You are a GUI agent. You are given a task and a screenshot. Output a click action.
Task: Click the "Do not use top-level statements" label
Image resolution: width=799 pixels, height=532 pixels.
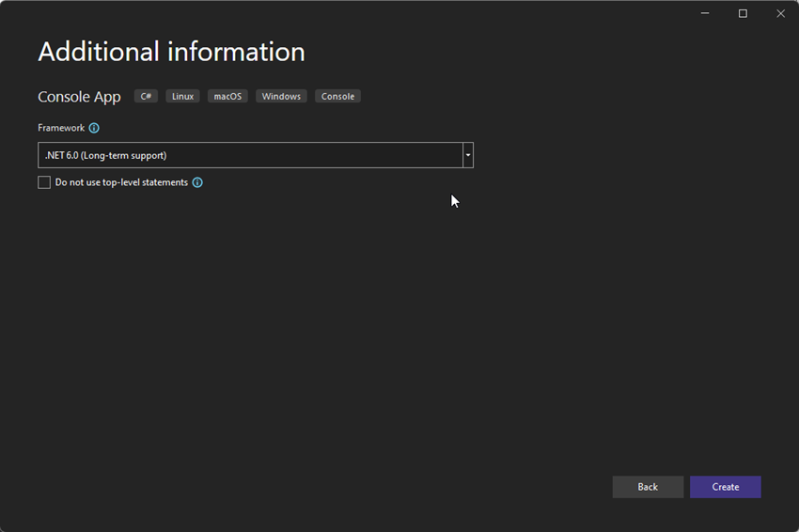[x=121, y=182]
